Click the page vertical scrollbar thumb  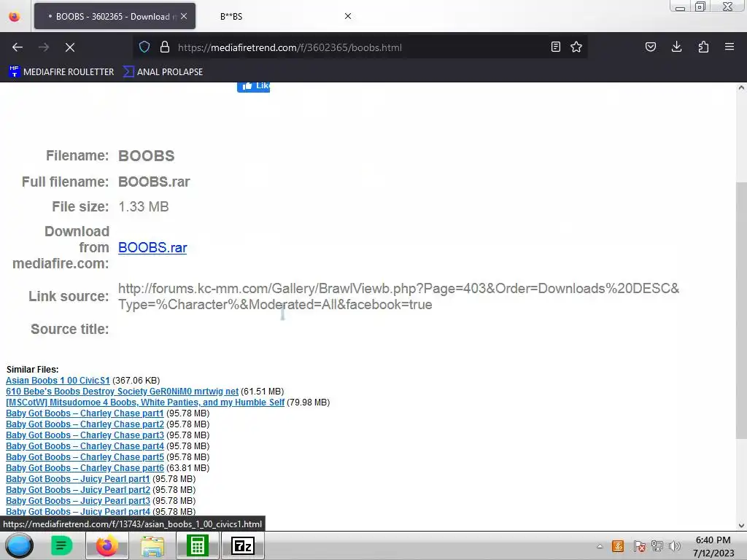pos(741,309)
